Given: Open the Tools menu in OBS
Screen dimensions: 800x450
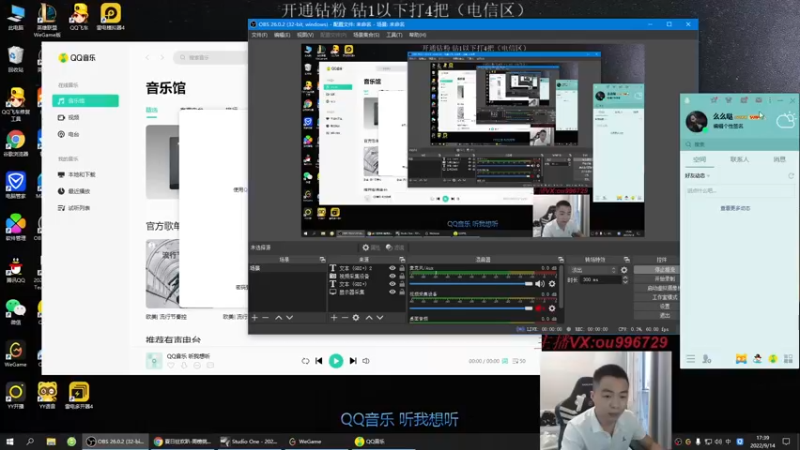Looking at the screenshot, I should coord(394,35).
